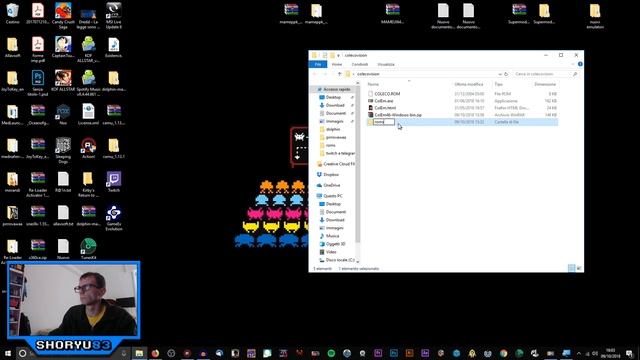Screen dimensions: 640x360
Task: Open Desktop under Accesso rapido
Action: pyautogui.click(x=333, y=97)
